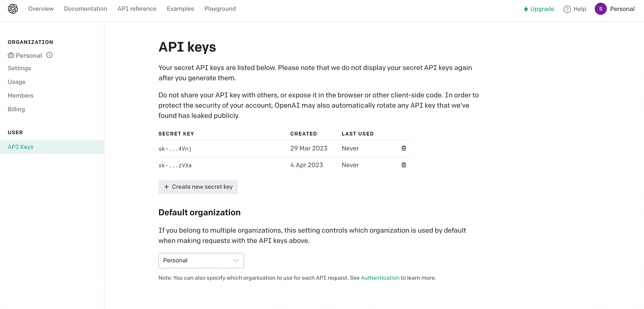Open the default organization Personal dropdown
Image resolution: width=644 pixels, height=309 pixels.
[201, 261]
